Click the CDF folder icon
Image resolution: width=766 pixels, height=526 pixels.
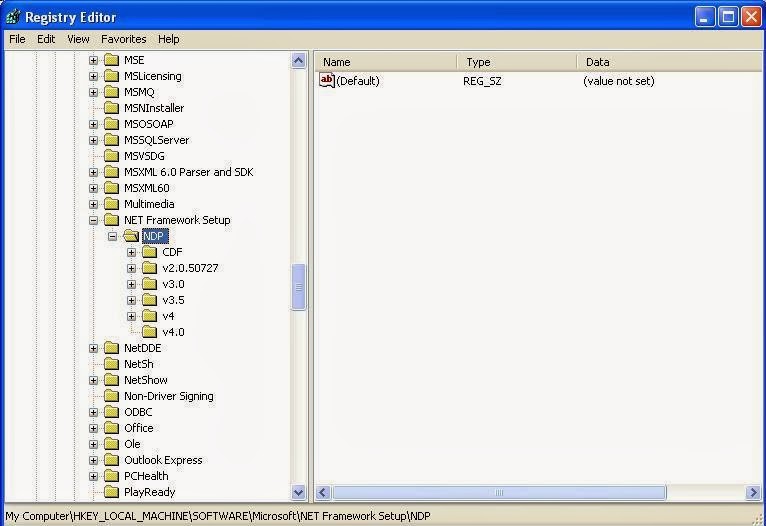click(x=149, y=252)
